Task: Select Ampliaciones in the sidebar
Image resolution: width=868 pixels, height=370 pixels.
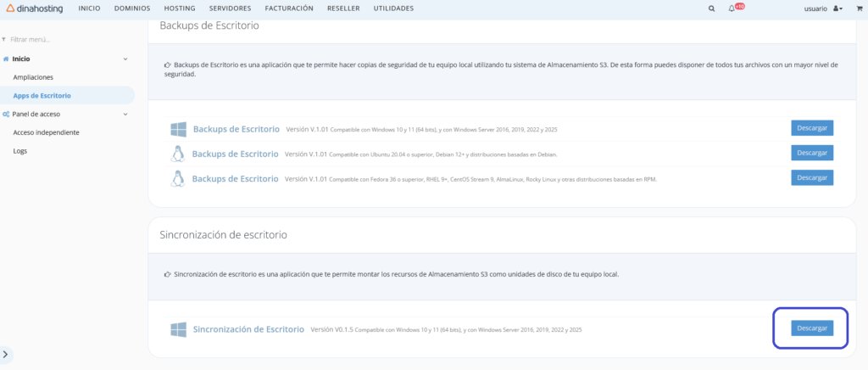Action: click(x=33, y=77)
